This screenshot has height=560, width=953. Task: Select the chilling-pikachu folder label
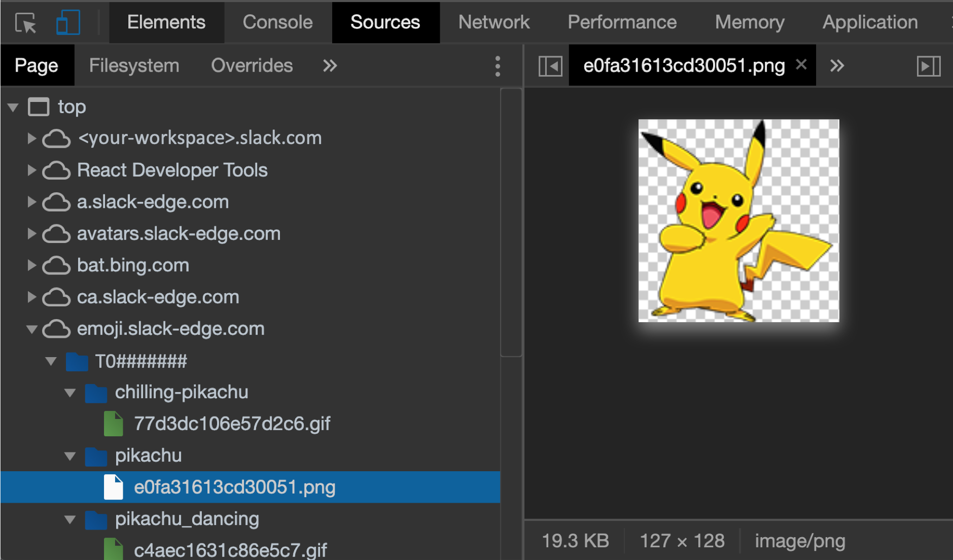pos(182,392)
